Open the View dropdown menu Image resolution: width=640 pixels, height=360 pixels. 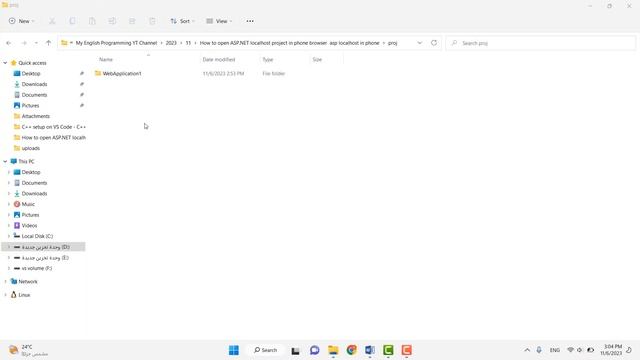[x=219, y=21]
